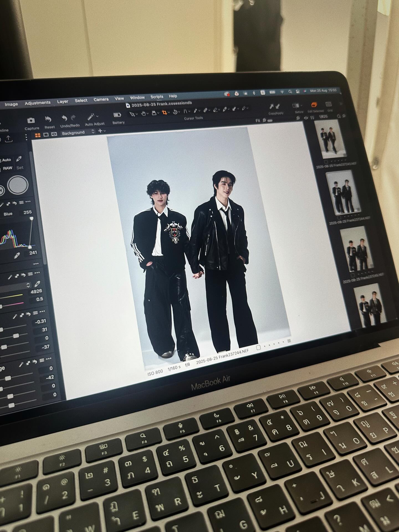Switch to the orange multi-view grid mode
The width and height of the screenshot is (399, 532).
[x=38, y=135]
